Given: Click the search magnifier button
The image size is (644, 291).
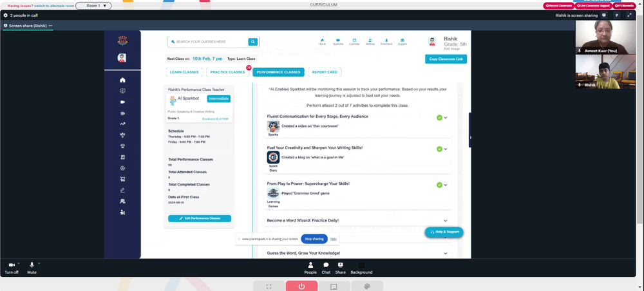Looking at the screenshot, I should point(253,42).
